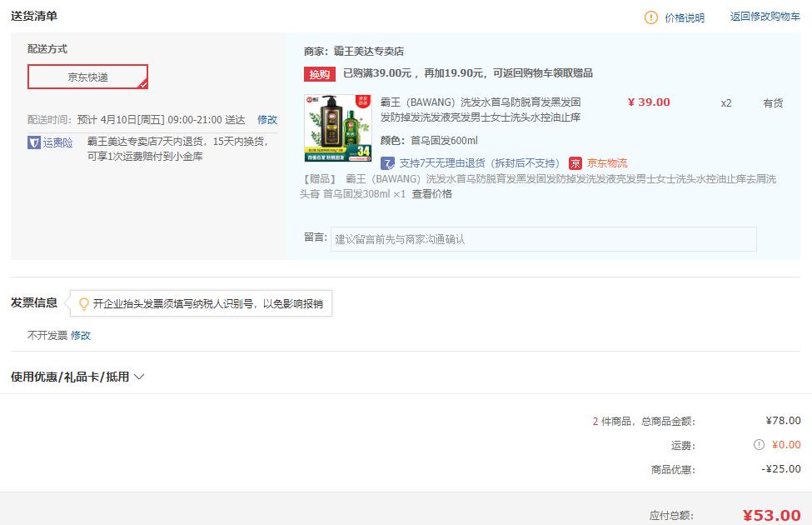Click 颜色: 首乌固发600ml option text
The image size is (812, 525).
[x=429, y=141]
